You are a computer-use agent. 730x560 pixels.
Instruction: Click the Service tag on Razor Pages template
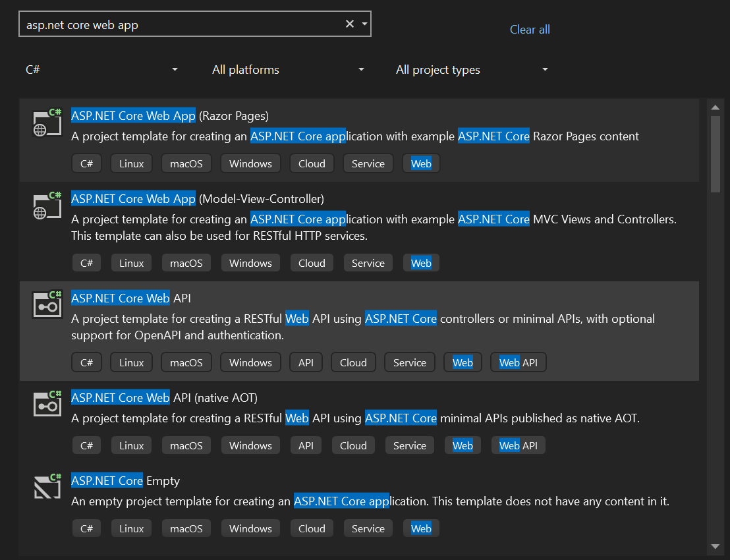368,163
